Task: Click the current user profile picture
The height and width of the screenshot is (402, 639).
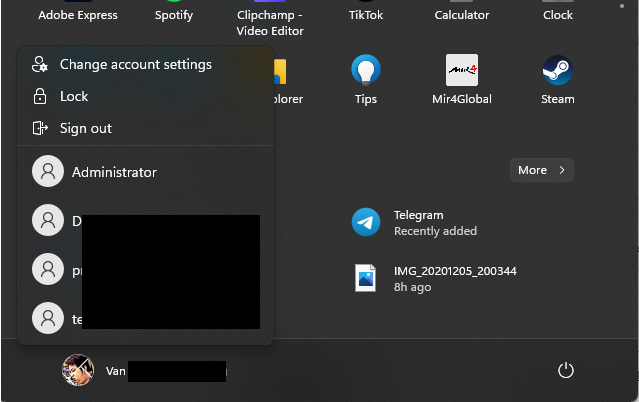Action: (x=78, y=371)
